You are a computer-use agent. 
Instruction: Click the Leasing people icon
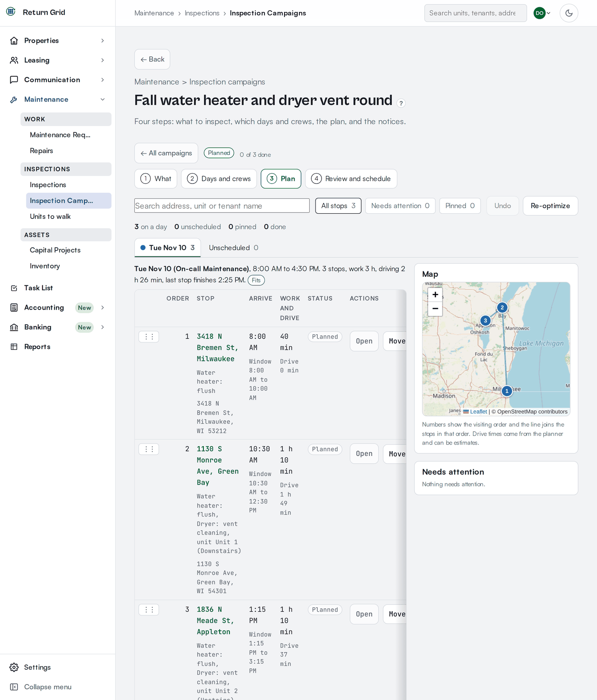pyautogui.click(x=14, y=60)
